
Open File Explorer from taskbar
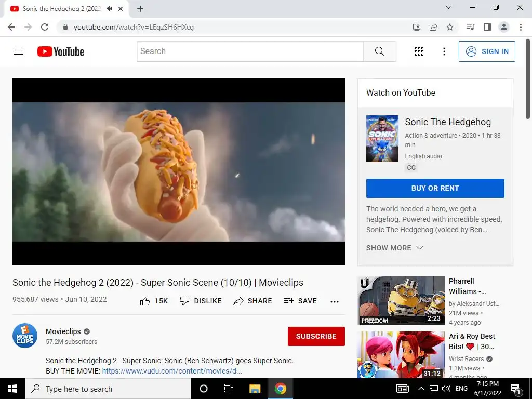255,389
